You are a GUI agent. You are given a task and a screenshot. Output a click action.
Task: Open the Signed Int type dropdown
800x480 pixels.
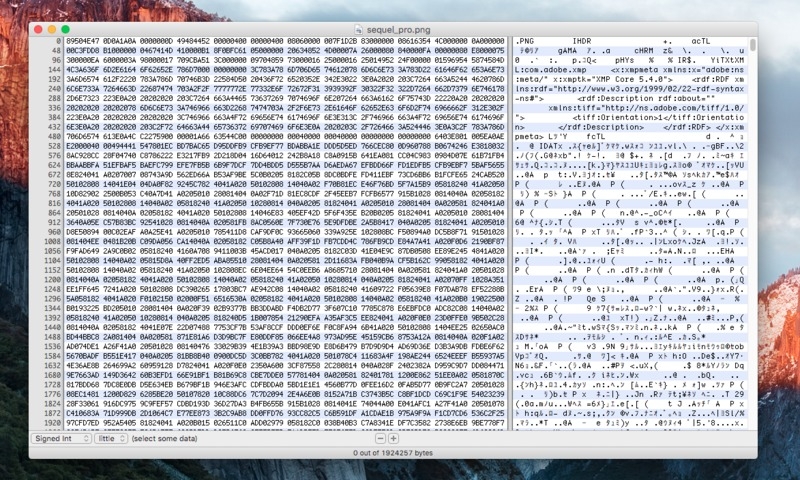tap(61, 439)
